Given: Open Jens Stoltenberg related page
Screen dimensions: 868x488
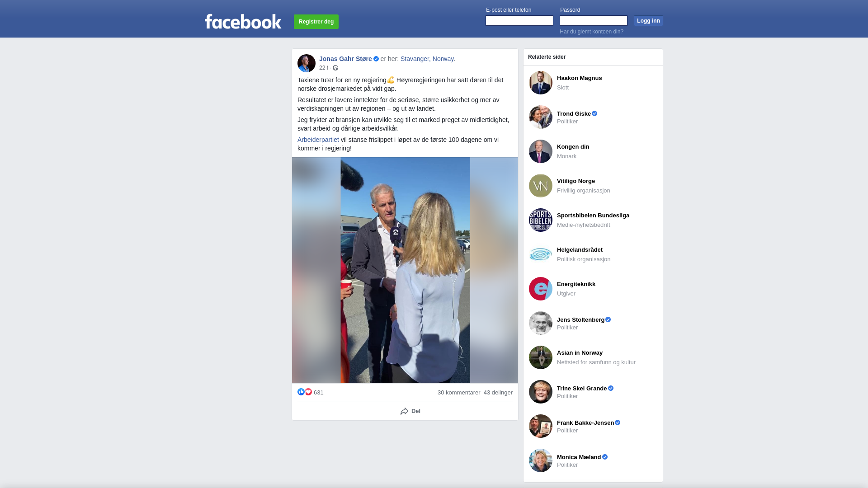Looking at the screenshot, I should click(x=580, y=320).
